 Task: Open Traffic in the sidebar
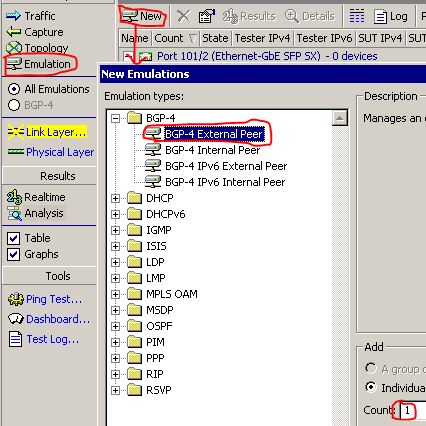31,16
